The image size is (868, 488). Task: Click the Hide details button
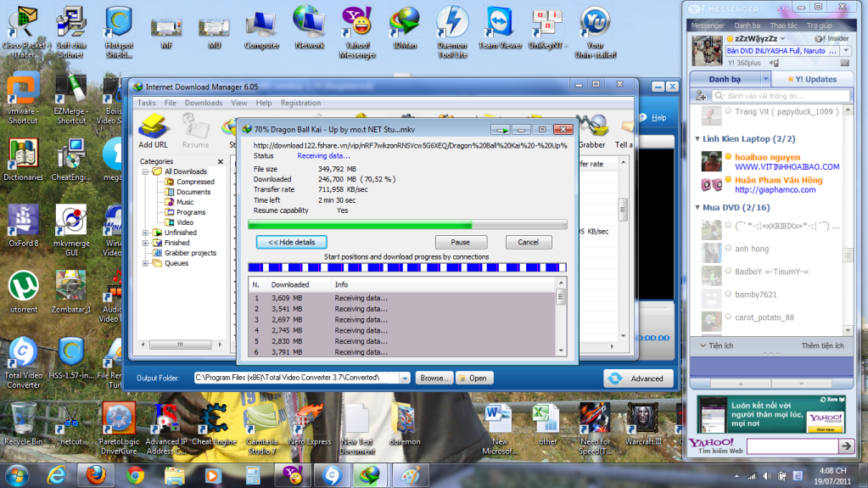(x=291, y=242)
